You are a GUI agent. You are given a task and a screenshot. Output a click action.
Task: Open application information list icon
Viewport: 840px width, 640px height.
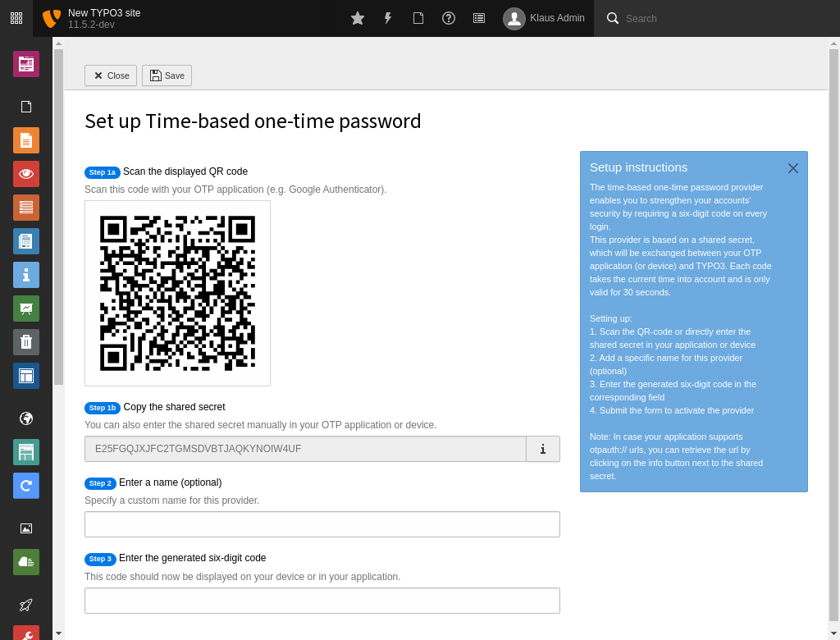tap(479, 18)
